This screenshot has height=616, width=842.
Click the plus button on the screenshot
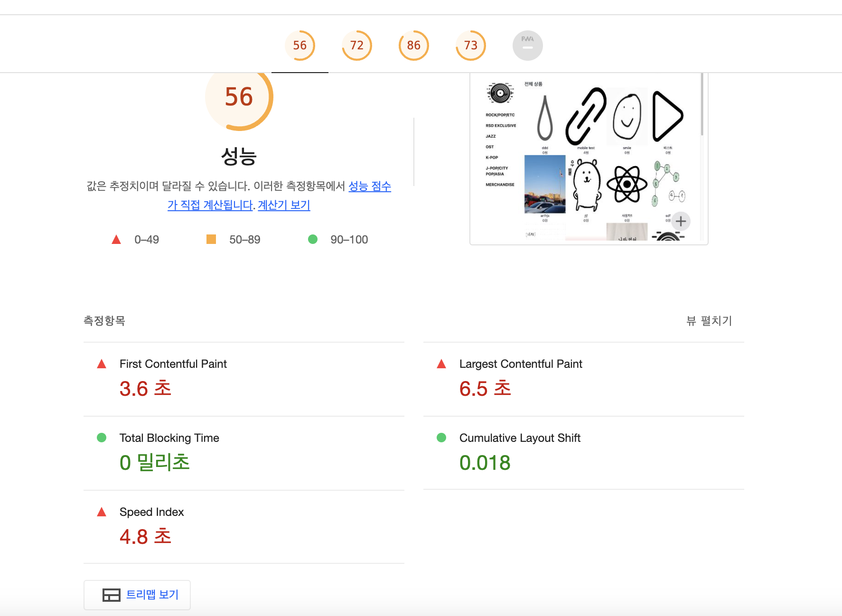coord(681,221)
